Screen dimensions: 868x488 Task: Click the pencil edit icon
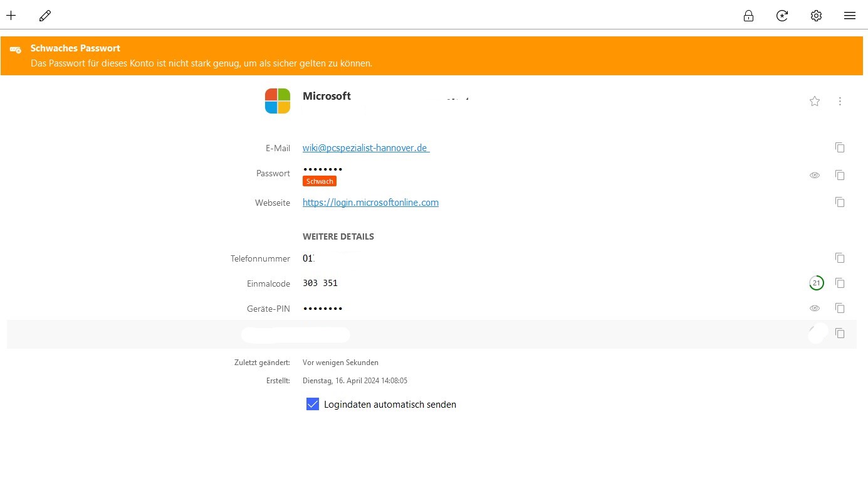point(45,16)
